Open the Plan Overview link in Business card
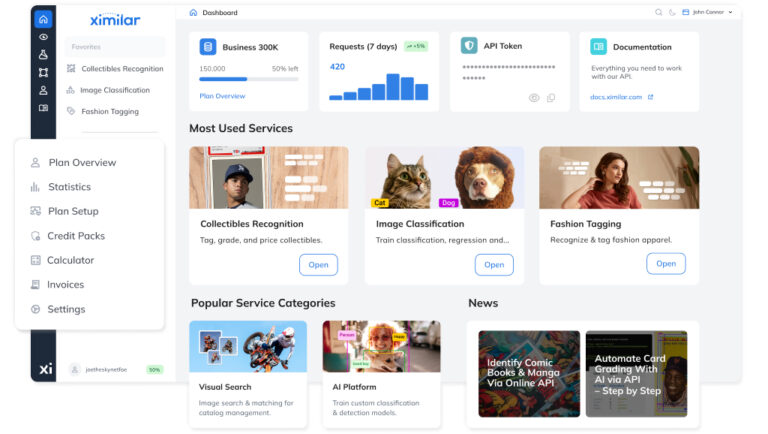Image resolution: width=768 pixels, height=434 pixels. (x=222, y=96)
